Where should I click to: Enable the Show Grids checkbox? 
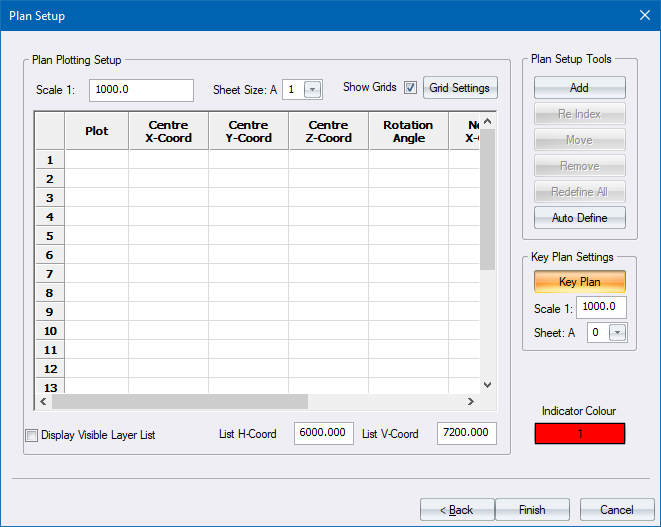(x=411, y=88)
